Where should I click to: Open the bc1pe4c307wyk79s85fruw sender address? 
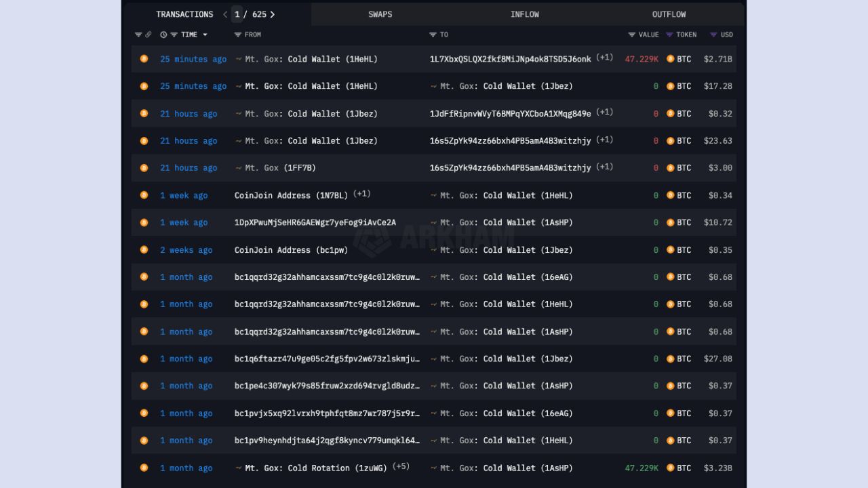[327, 386]
